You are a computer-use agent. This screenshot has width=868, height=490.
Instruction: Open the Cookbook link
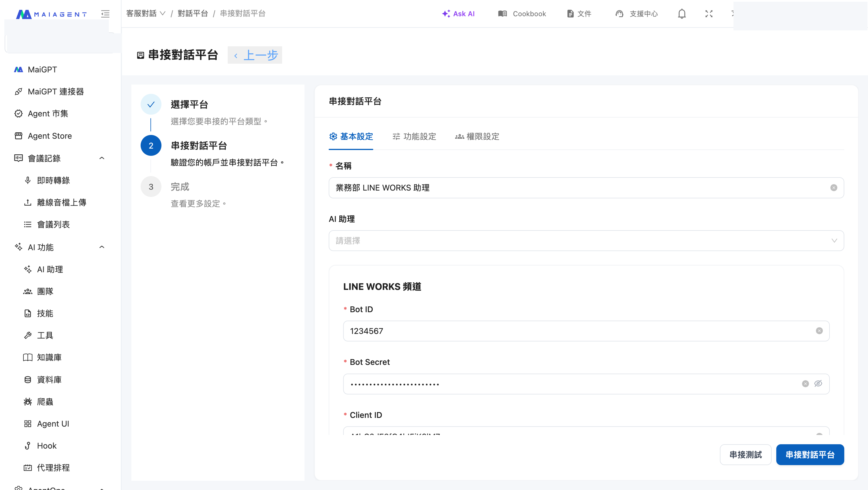522,14
